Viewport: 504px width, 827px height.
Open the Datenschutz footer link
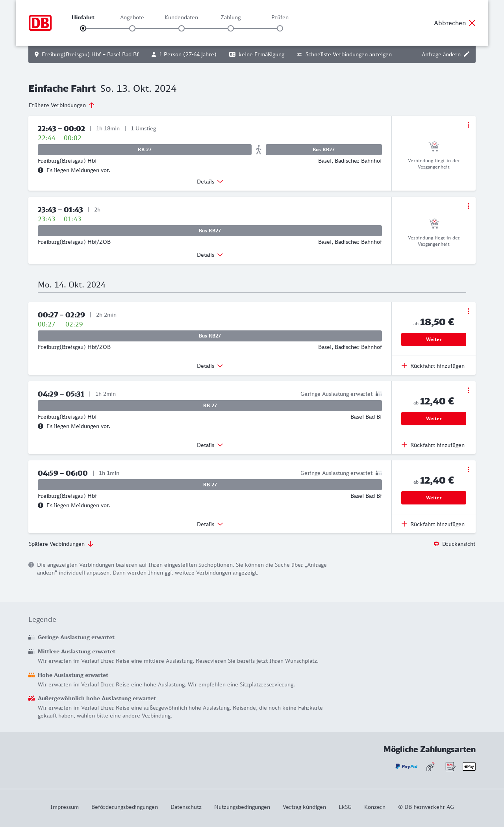[x=186, y=807]
